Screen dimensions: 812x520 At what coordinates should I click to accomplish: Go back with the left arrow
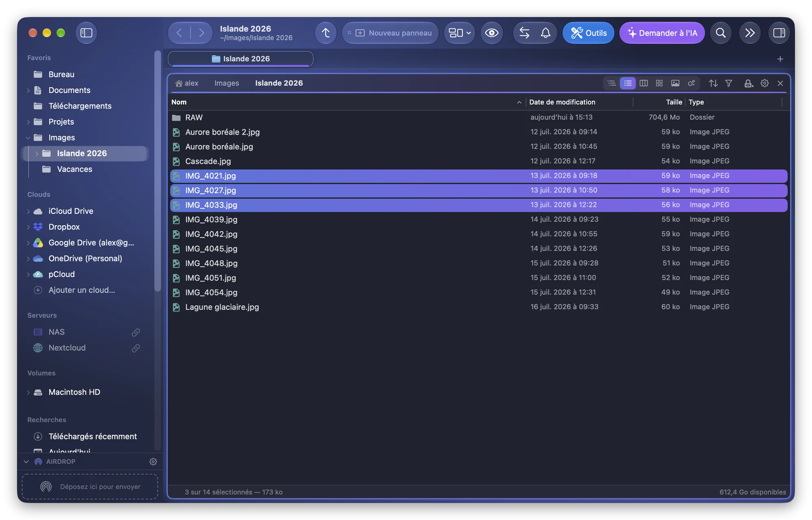(x=179, y=33)
